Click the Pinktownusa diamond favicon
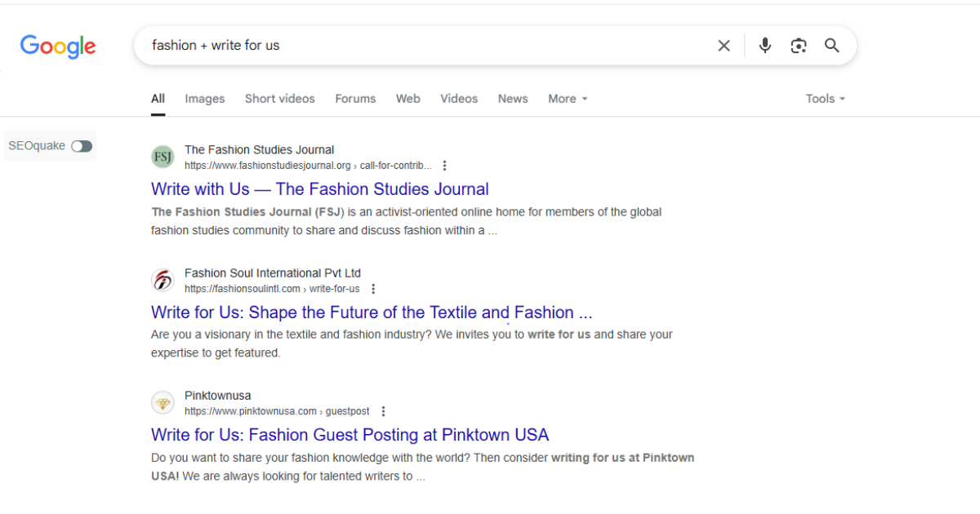The height and width of the screenshot is (514, 980). tap(163, 403)
